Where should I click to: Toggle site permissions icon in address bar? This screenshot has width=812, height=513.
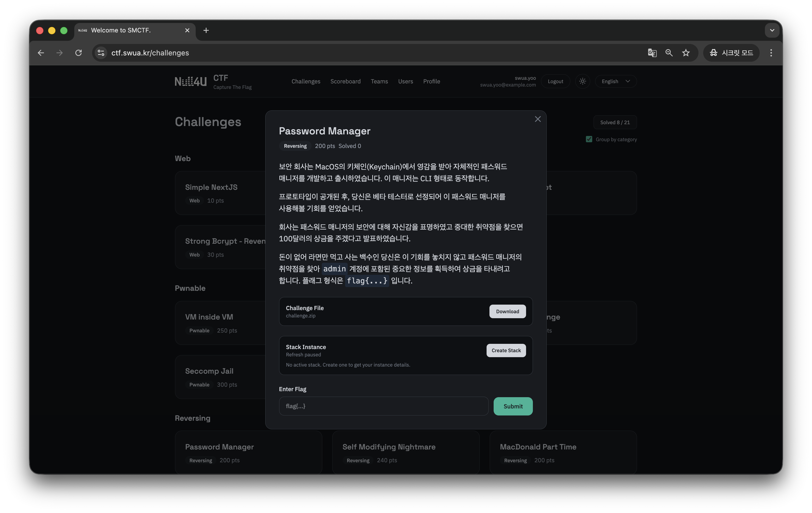coord(100,53)
